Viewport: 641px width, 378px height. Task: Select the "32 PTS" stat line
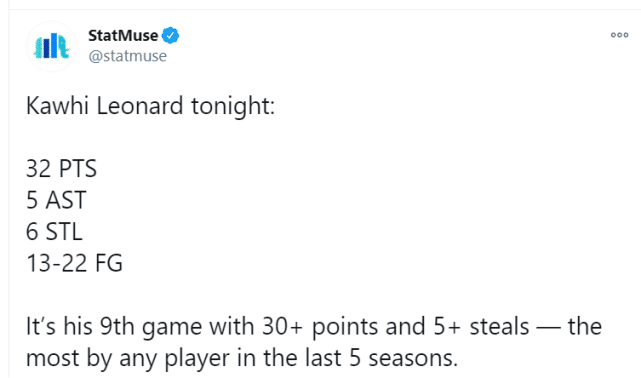point(61,169)
